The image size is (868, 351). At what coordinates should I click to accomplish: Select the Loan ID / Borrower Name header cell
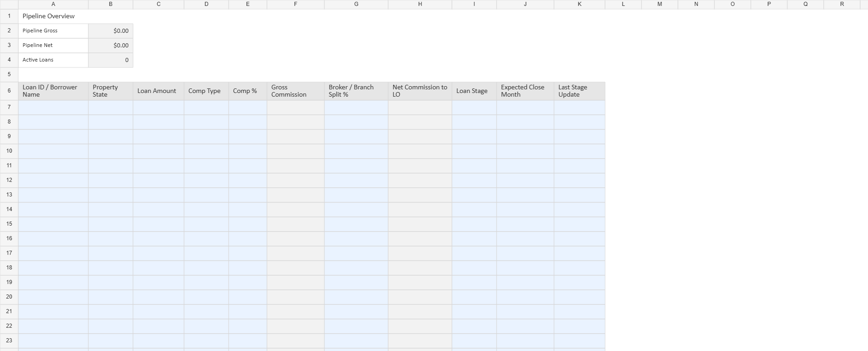tap(53, 91)
